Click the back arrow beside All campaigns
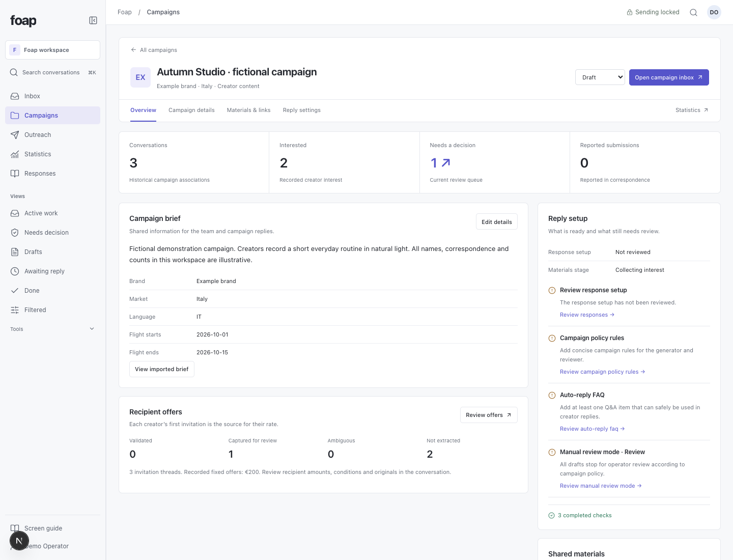The width and height of the screenshot is (733, 560). pos(133,50)
